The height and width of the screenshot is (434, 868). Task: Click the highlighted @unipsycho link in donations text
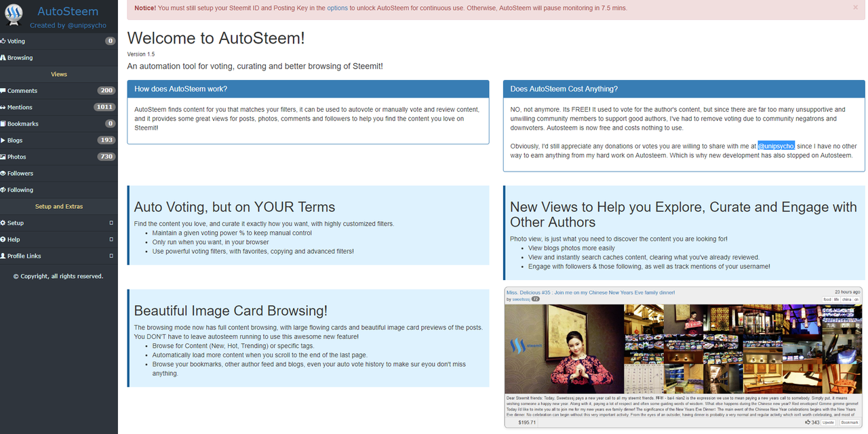click(x=776, y=146)
